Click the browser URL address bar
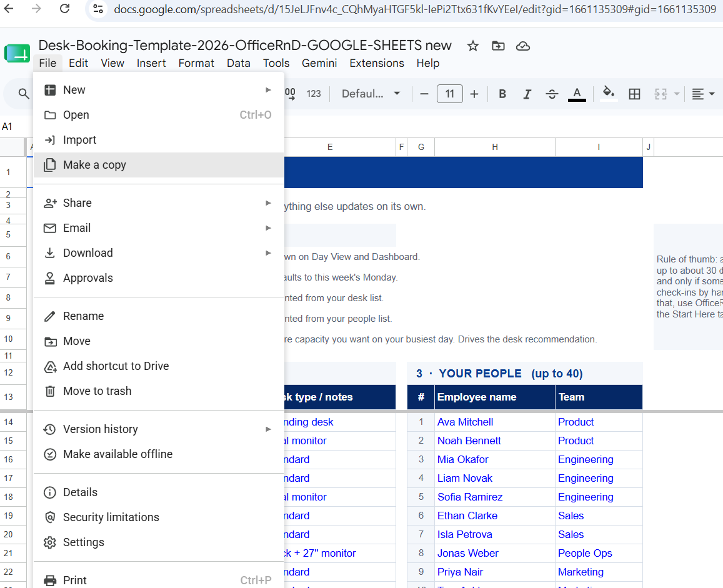 point(414,9)
